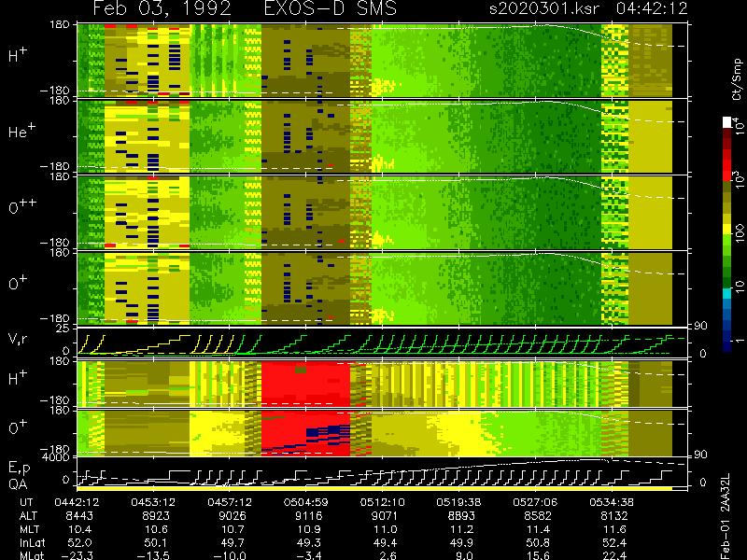
Task: Select UT value '0453:12'
Action: pos(153,502)
